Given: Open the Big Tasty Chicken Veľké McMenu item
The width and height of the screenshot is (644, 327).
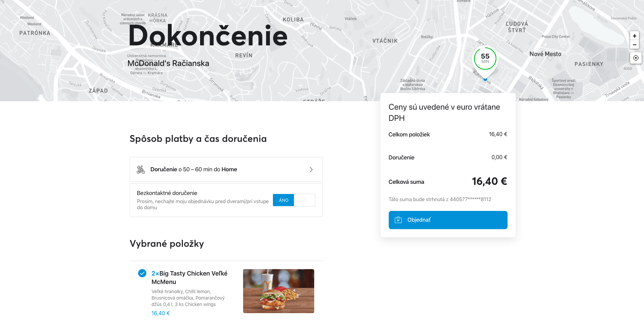Looking at the screenshot, I should pyautogui.click(x=189, y=278).
